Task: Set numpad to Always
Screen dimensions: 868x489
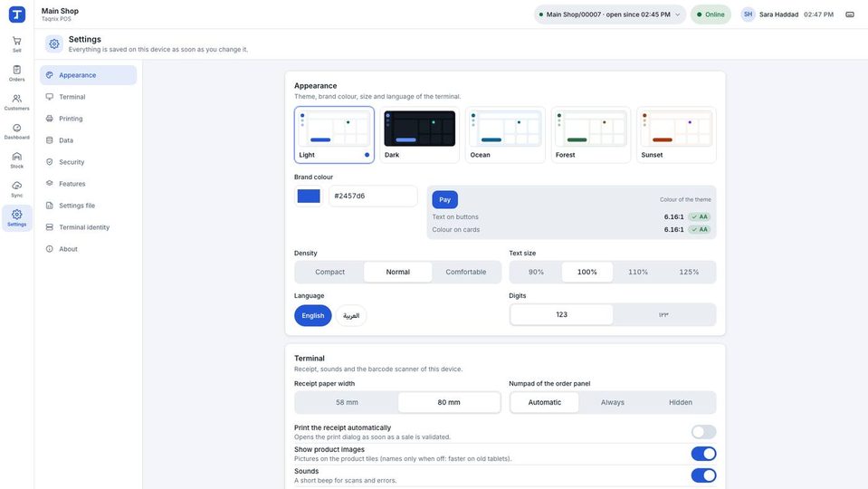Action: click(x=613, y=403)
